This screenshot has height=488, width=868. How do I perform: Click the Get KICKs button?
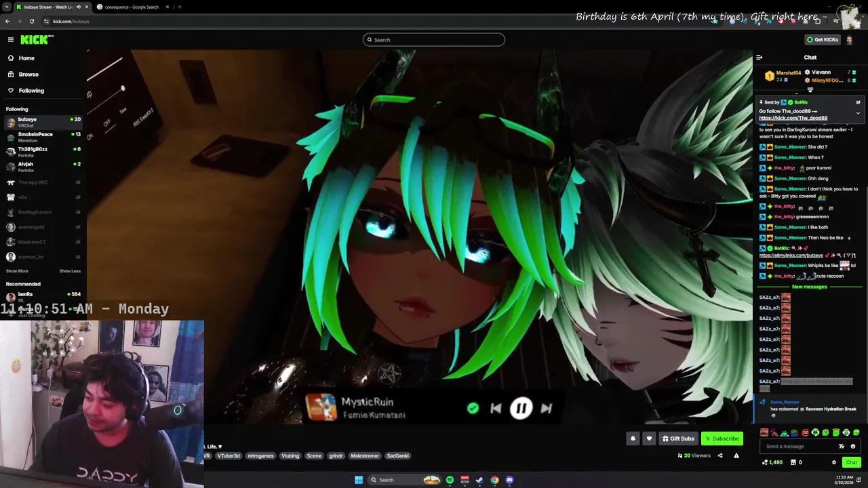point(823,40)
